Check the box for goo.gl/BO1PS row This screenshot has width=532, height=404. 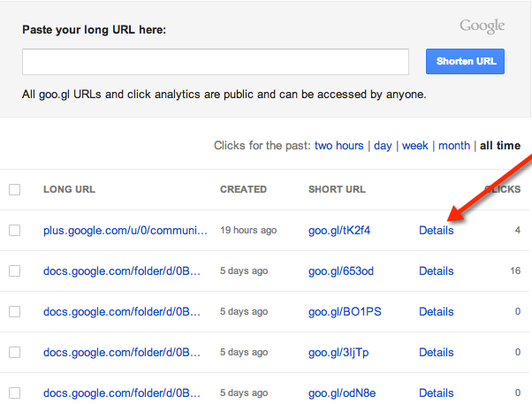point(15,312)
